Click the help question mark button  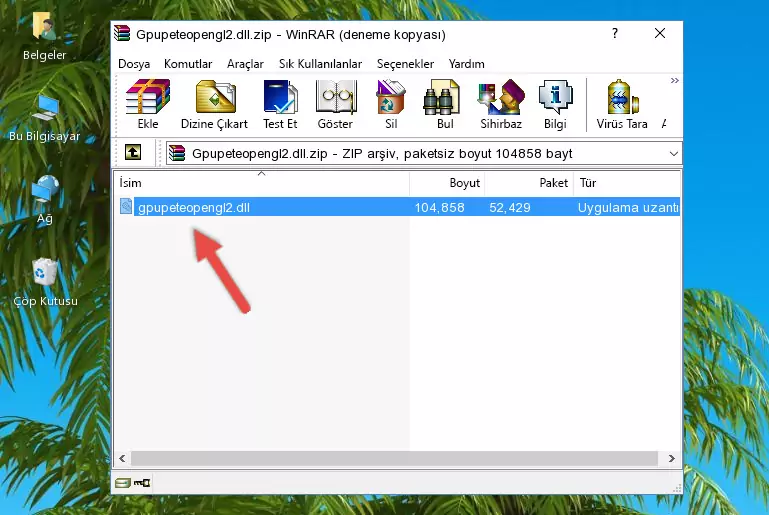615,33
